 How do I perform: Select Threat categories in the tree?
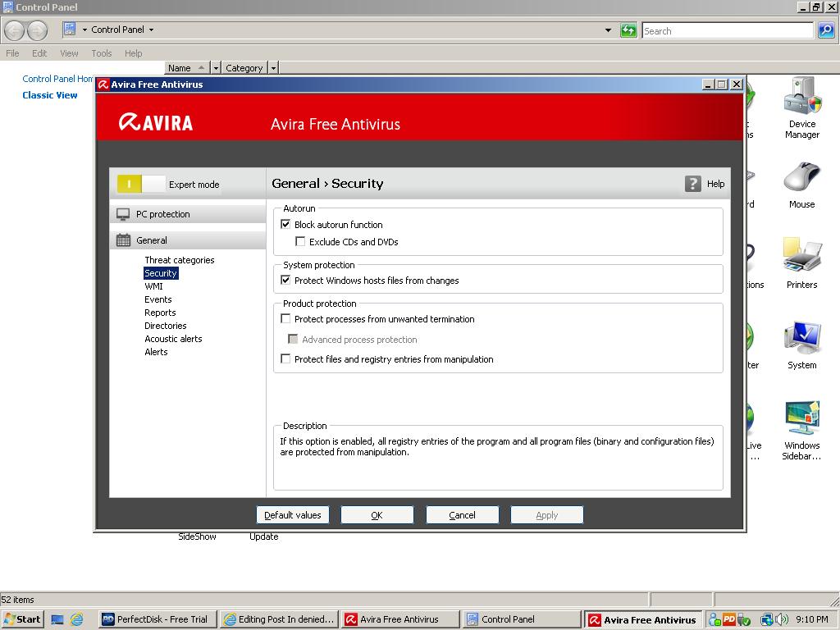click(x=180, y=260)
